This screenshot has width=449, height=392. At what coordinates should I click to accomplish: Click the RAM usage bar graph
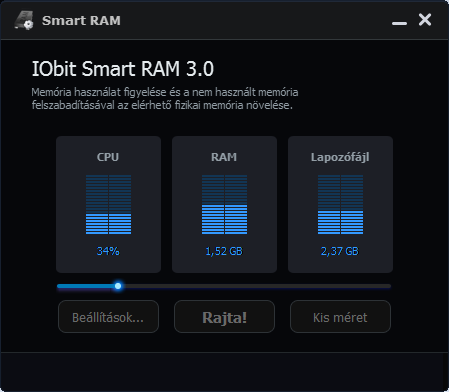click(x=224, y=204)
